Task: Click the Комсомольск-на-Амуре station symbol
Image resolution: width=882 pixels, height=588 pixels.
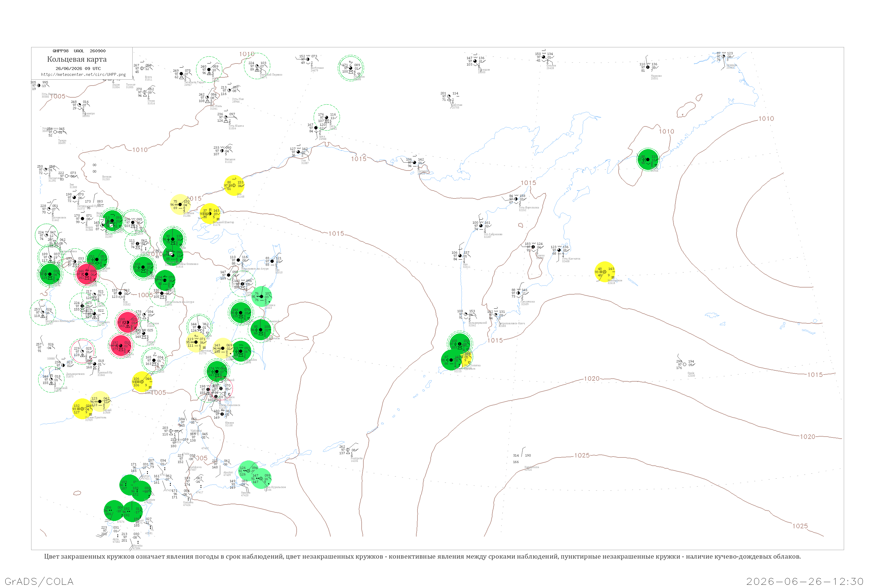Action: (162, 293)
